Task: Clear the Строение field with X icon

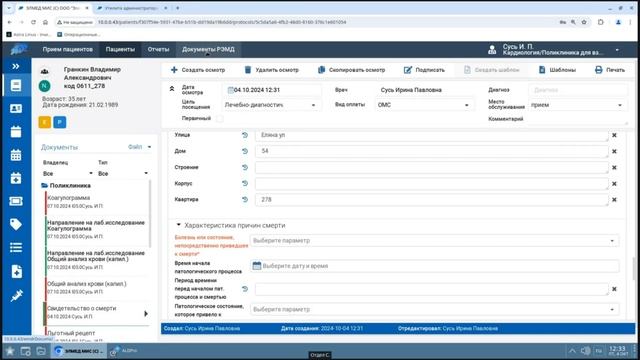Action: (x=614, y=168)
